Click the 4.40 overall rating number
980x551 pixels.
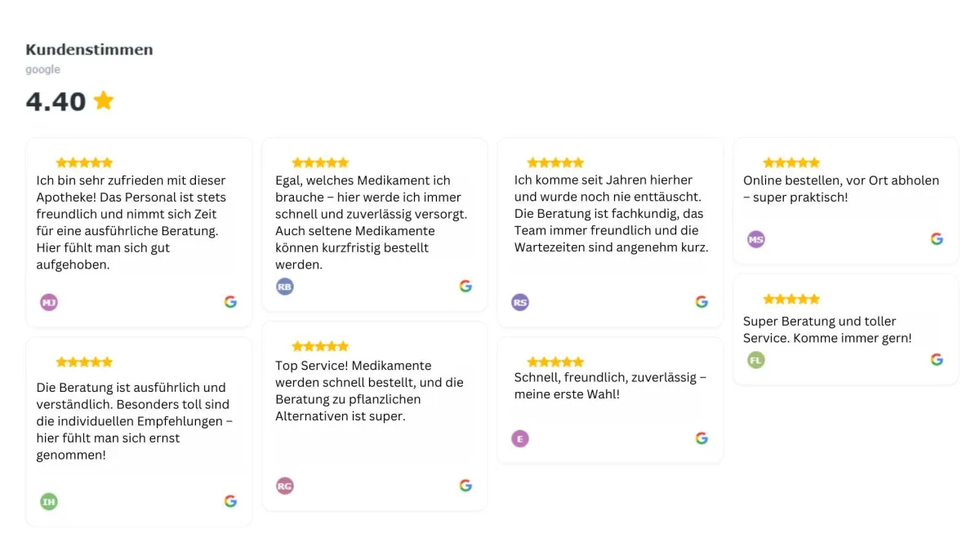56,101
